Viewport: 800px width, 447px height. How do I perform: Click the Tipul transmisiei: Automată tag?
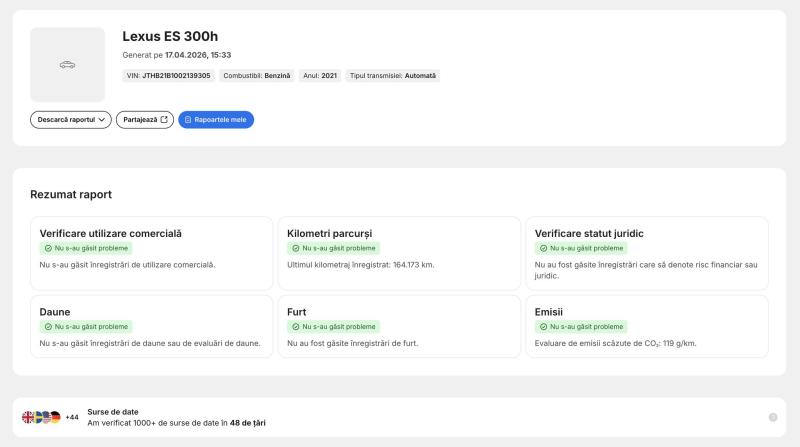coord(393,75)
